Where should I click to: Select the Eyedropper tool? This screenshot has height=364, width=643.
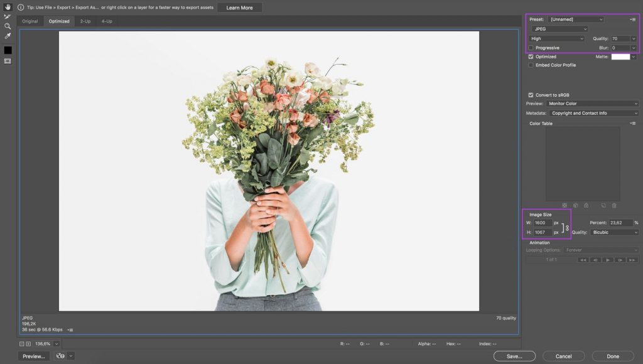[x=8, y=36]
